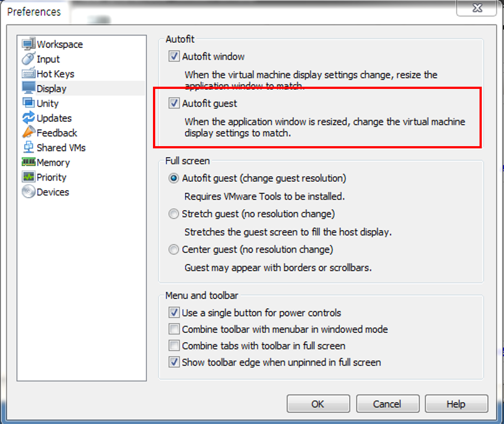Open the Devices settings label
Screen dimensions: 504x424
53,192
